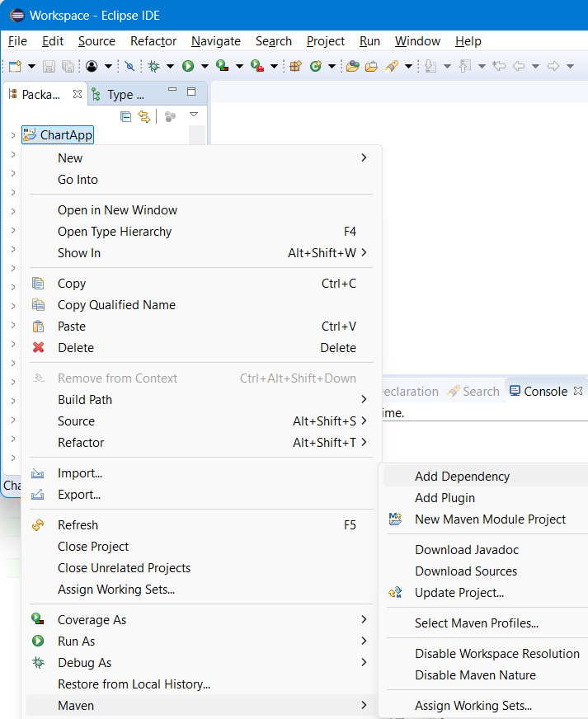The image size is (588, 719).
Task: Open dropdown arrow next to External Tools icon
Action: (x=275, y=67)
